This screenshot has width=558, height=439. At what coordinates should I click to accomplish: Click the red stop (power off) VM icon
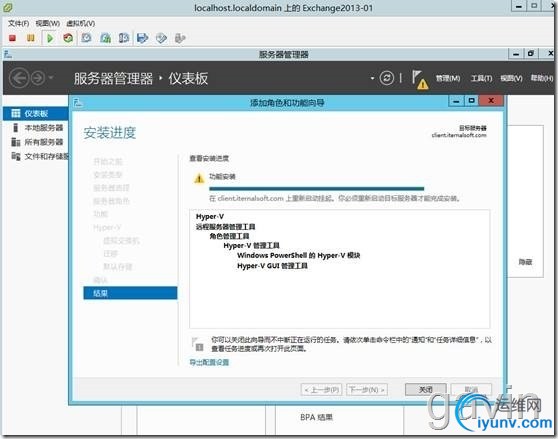pyautogui.click(x=12, y=38)
